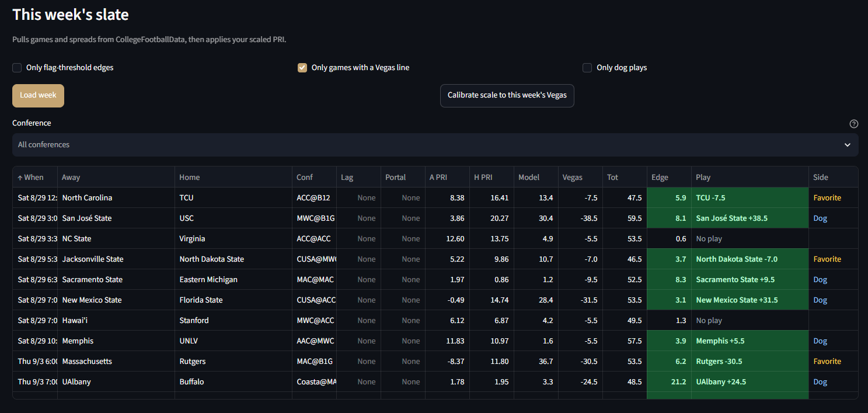
Task: Click the TCU -7.5 play cell
Action: click(x=750, y=198)
